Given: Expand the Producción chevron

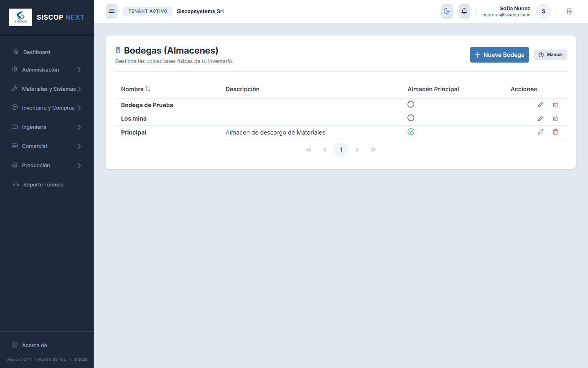Looking at the screenshot, I should (79, 166).
